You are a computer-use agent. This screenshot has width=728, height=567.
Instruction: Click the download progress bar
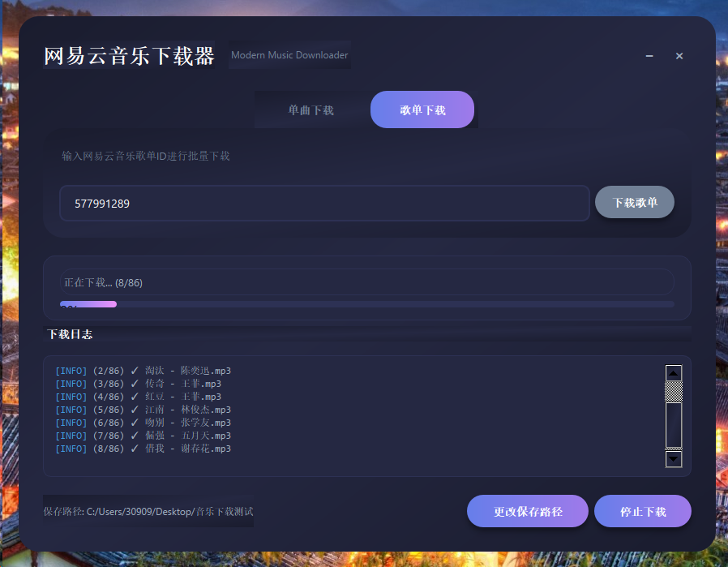point(366,304)
